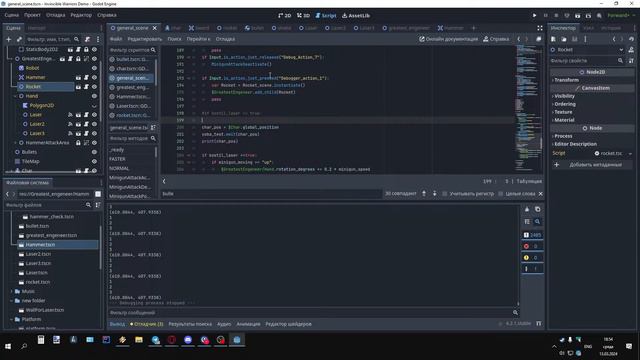Switch to the AssetLib workspace

click(x=356, y=16)
